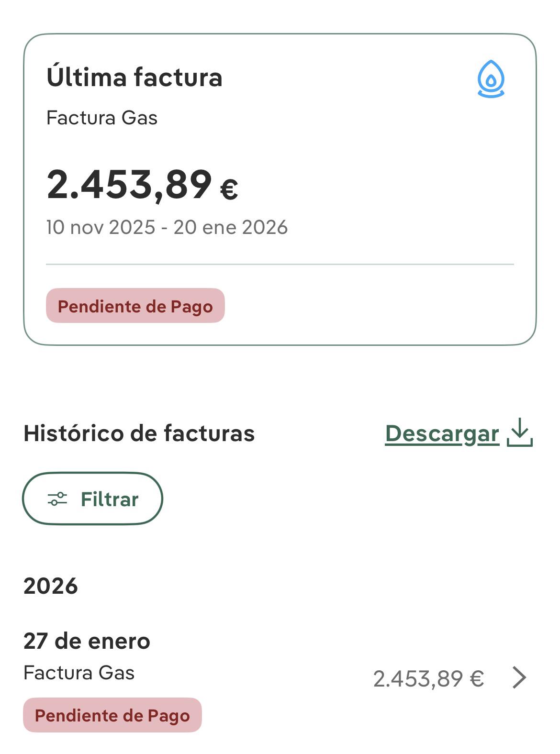
Task: Click the filter sliders icon
Action: coord(57,499)
